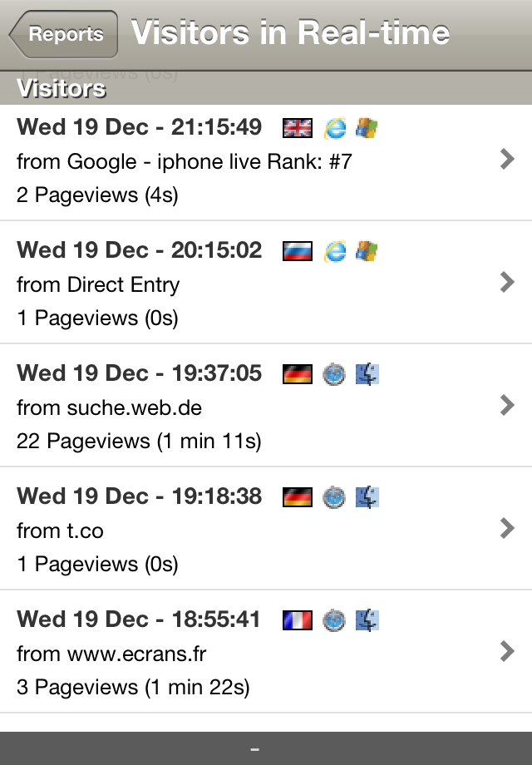Tap the German flag icon on 19:37:05 visit

click(298, 374)
